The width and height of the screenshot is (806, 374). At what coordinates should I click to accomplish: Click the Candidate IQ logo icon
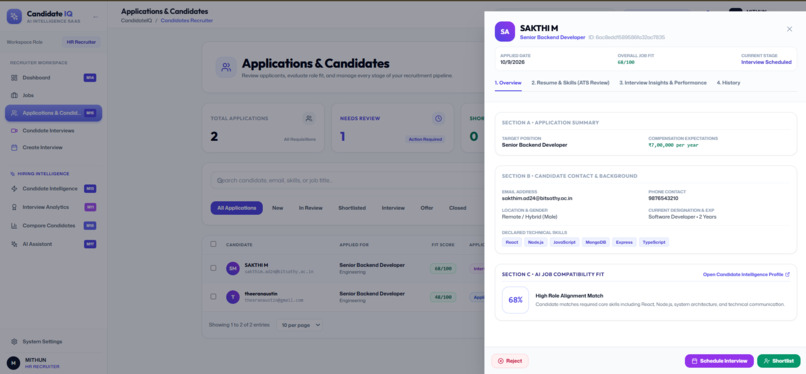(14, 16)
